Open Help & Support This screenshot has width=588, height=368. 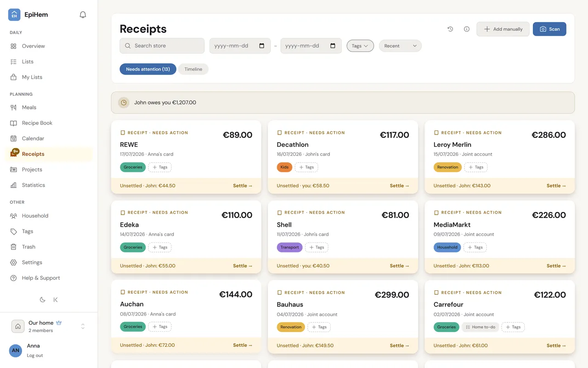click(x=49, y=278)
